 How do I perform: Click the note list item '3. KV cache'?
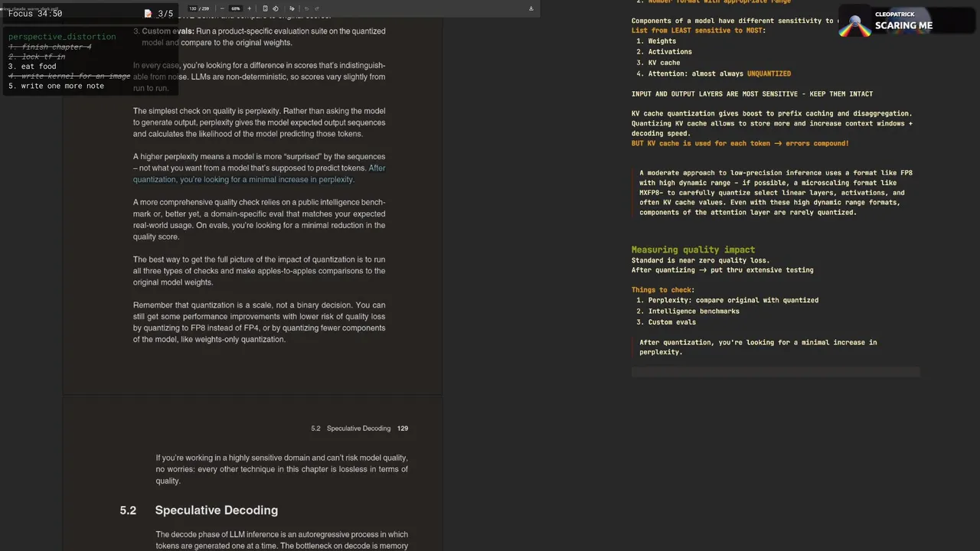point(658,63)
